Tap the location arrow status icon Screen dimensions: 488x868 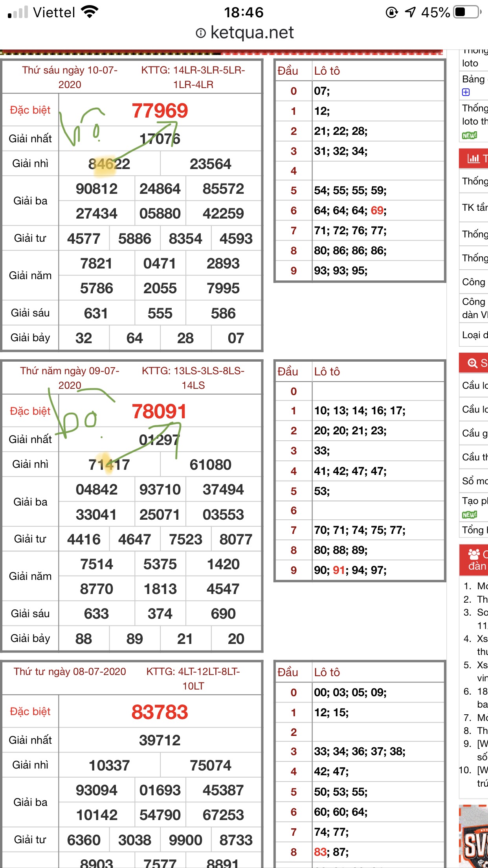[410, 12]
